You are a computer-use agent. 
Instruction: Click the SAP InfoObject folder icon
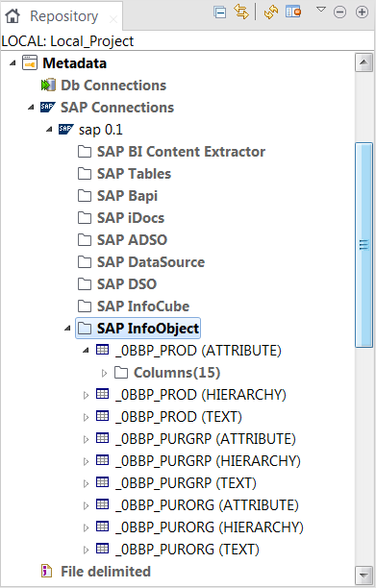(85, 329)
